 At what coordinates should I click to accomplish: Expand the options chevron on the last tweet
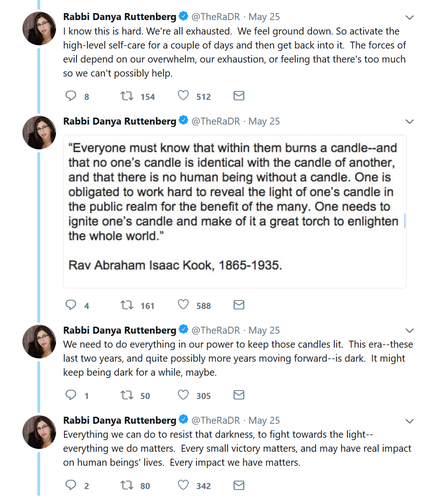[410, 421]
